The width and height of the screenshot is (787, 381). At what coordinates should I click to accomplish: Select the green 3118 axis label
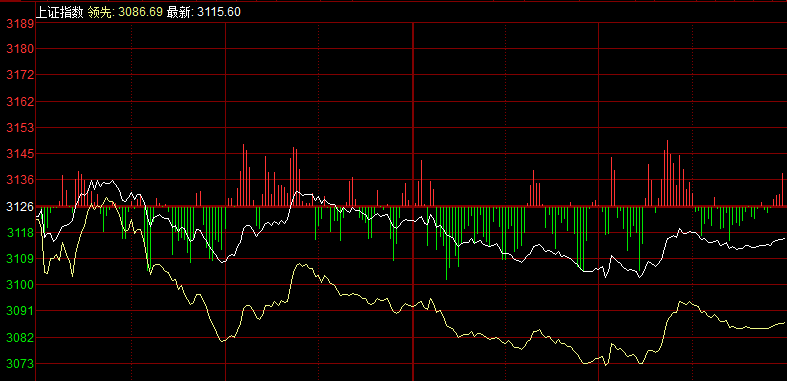point(21,232)
